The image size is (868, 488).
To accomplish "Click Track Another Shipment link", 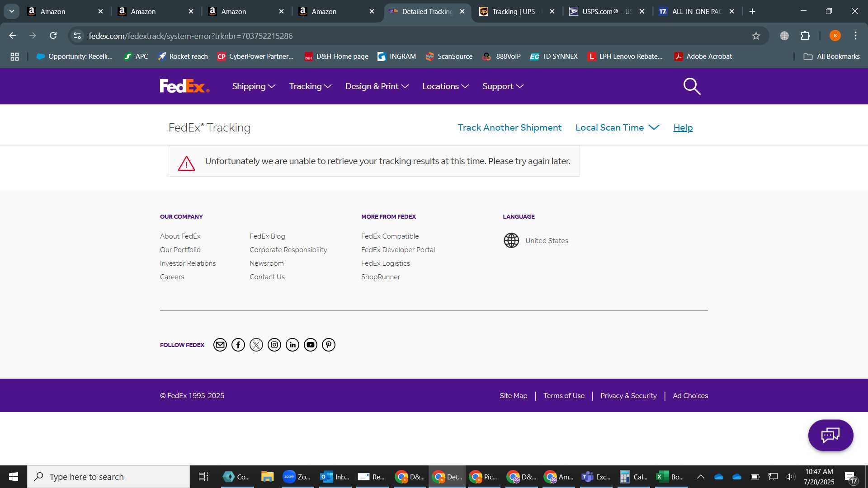I will coord(509,127).
